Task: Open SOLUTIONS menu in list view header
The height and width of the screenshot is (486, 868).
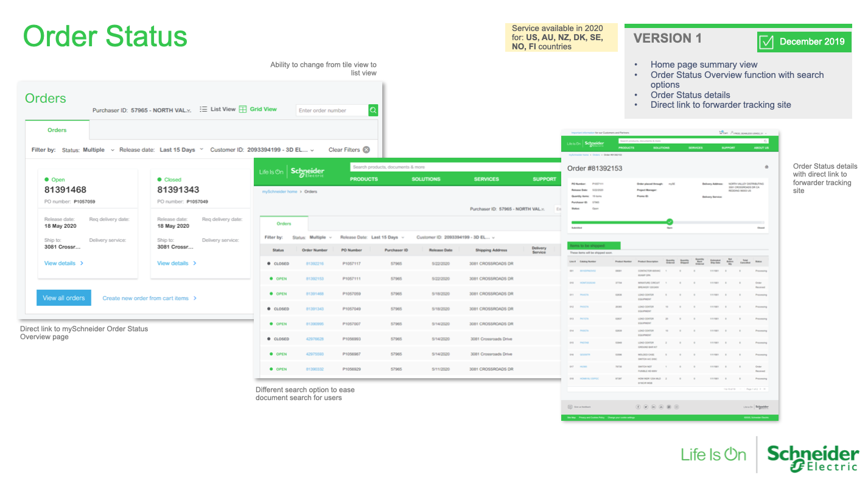Action: [426, 179]
